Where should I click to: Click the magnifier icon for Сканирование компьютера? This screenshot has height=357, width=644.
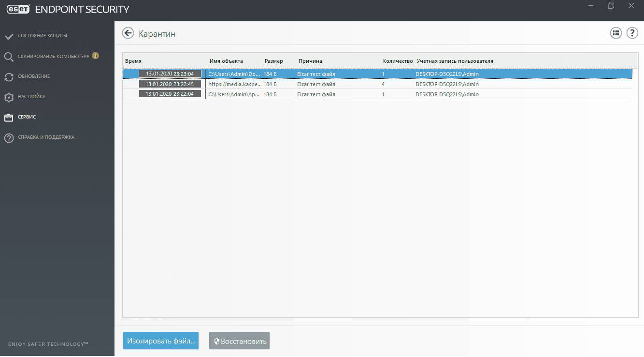(9, 57)
